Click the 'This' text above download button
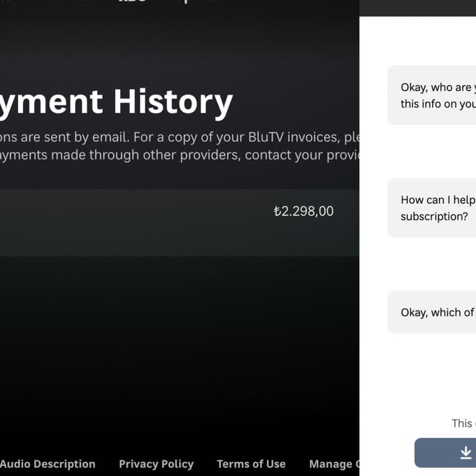This screenshot has height=476, width=476. pyautogui.click(x=462, y=423)
